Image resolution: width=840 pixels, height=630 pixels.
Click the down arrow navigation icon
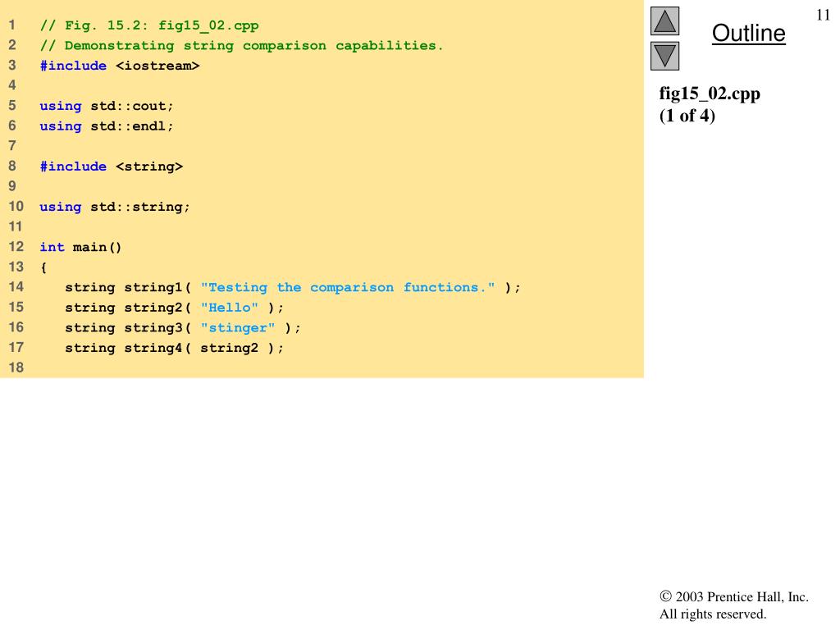pos(664,56)
